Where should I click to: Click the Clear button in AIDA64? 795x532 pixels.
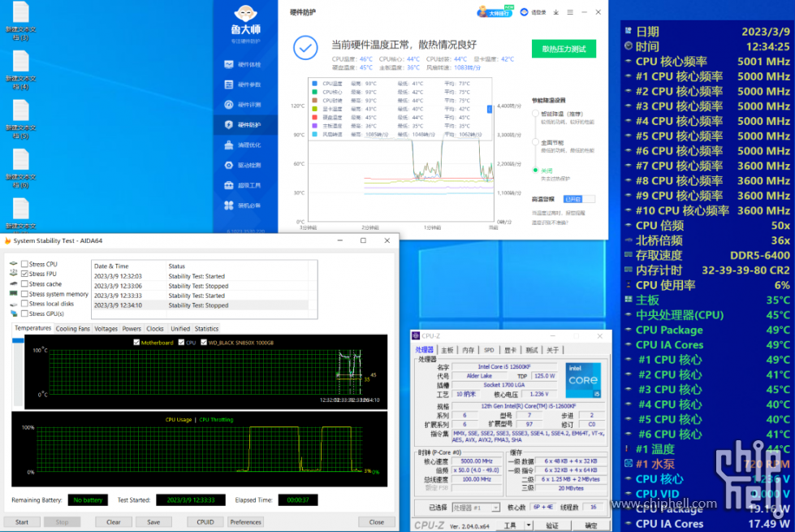(114, 522)
